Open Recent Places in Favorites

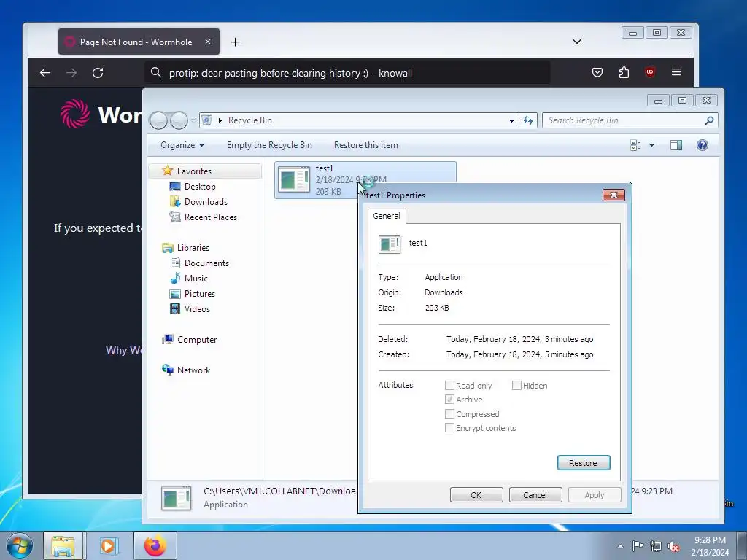click(211, 217)
